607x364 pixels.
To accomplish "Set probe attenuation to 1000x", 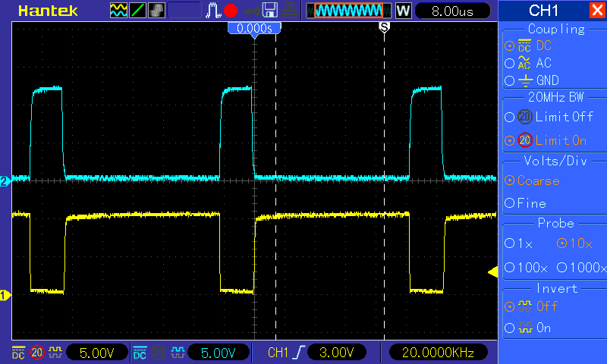I will (581, 267).
